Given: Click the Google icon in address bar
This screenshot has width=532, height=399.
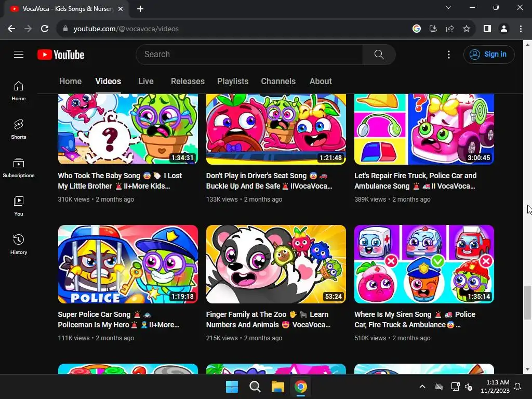Looking at the screenshot, I should 416,29.
